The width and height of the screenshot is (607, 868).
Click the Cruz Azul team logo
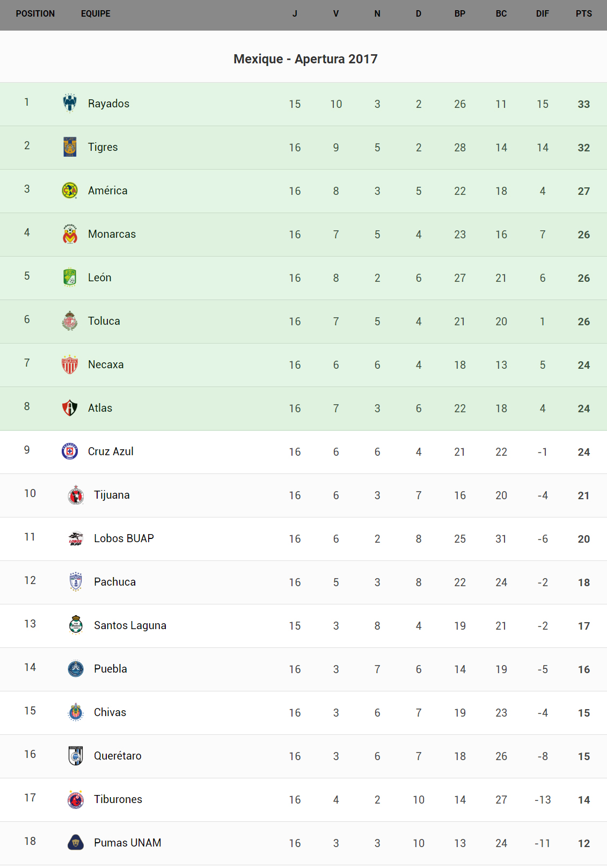pos(70,451)
